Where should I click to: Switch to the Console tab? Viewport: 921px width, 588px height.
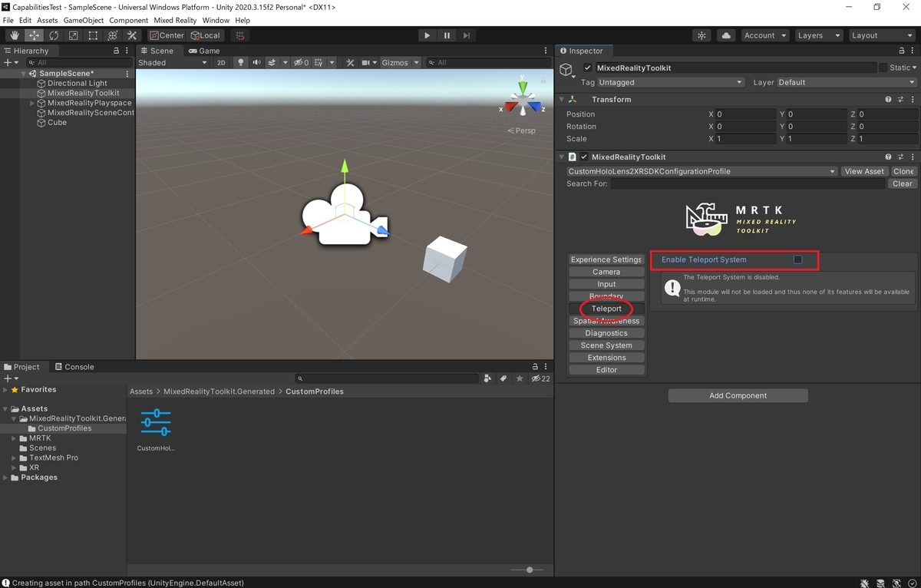point(74,367)
